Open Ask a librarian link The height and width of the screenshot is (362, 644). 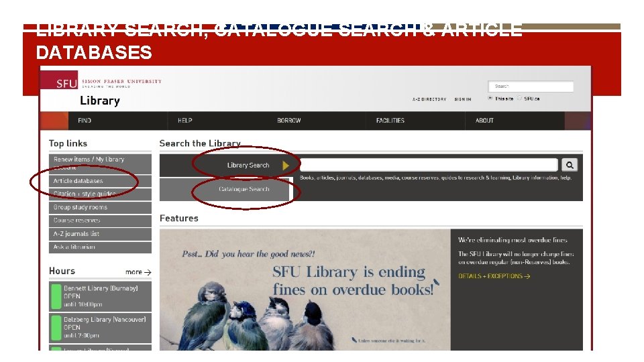pos(100,247)
